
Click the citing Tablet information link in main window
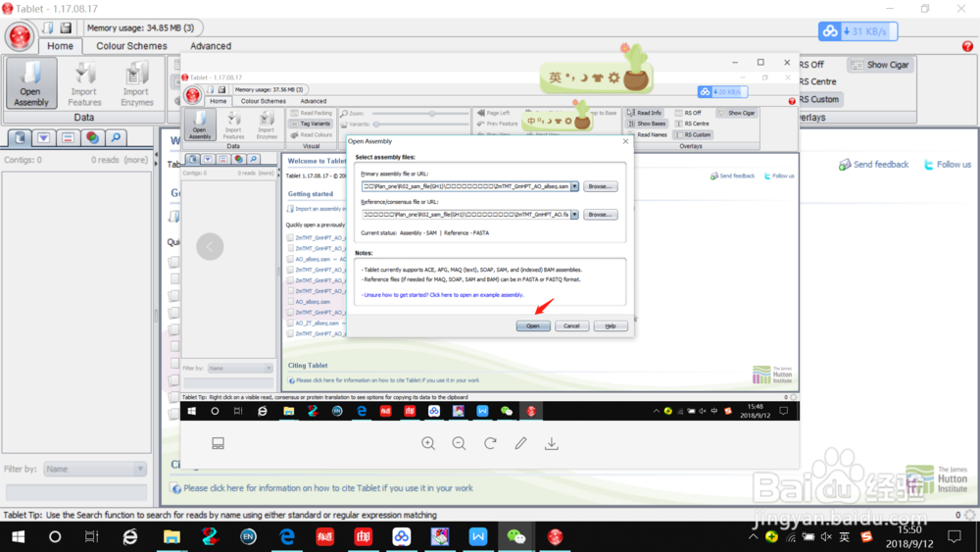(x=327, y=488)
